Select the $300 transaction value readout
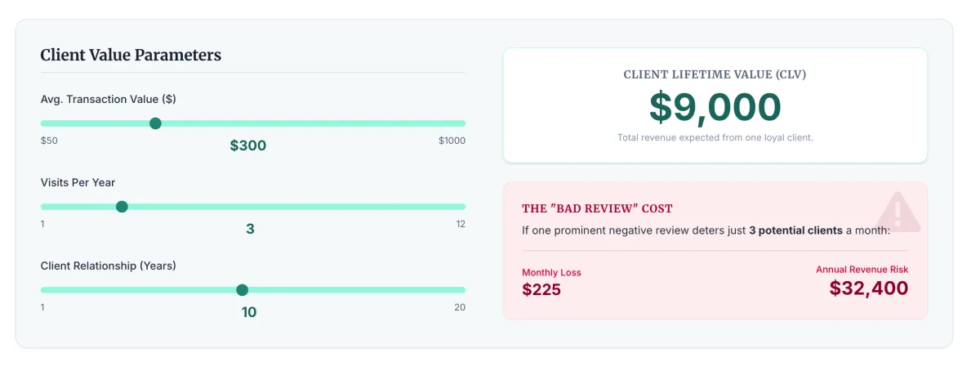The height and width of the screenshot is (371, 980). click(248, 145)
